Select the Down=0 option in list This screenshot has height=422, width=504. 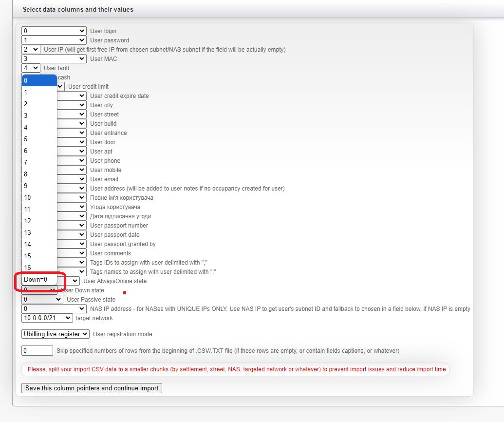tap(39, 280)
